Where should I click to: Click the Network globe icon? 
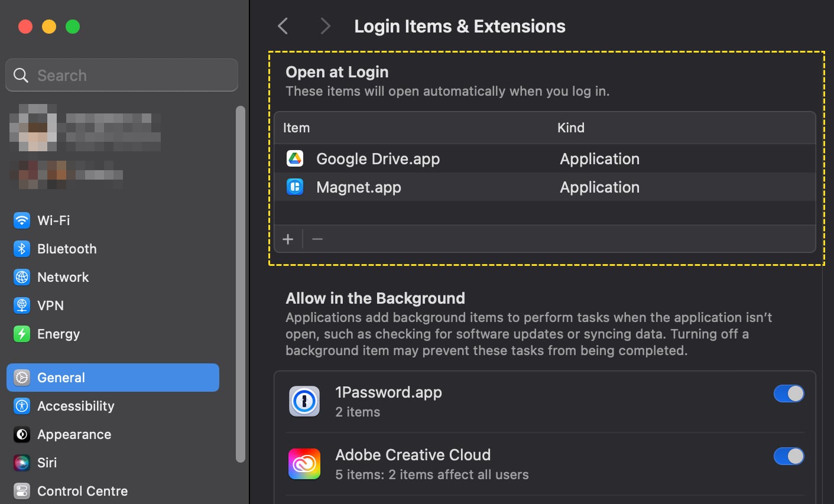coord(22,277)
